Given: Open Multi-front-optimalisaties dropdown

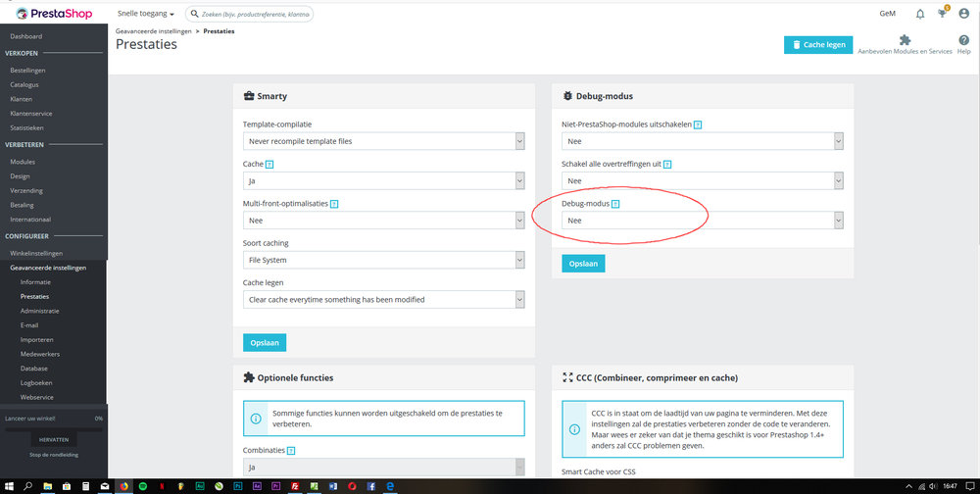Looking at the screenshot, I should (384, 221).
